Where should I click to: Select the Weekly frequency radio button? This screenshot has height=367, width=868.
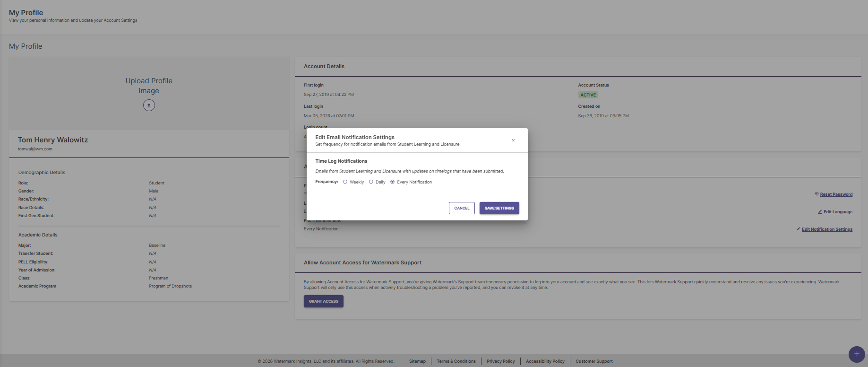coord(345,182)
